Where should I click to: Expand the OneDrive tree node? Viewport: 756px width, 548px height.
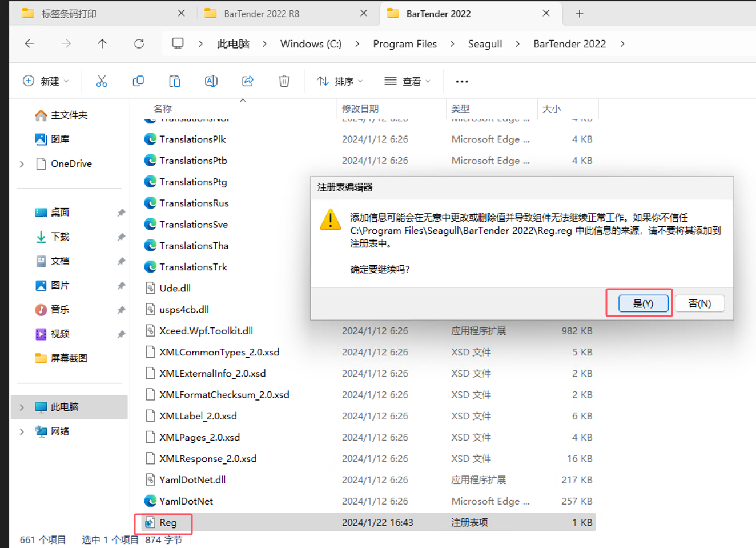22,164
